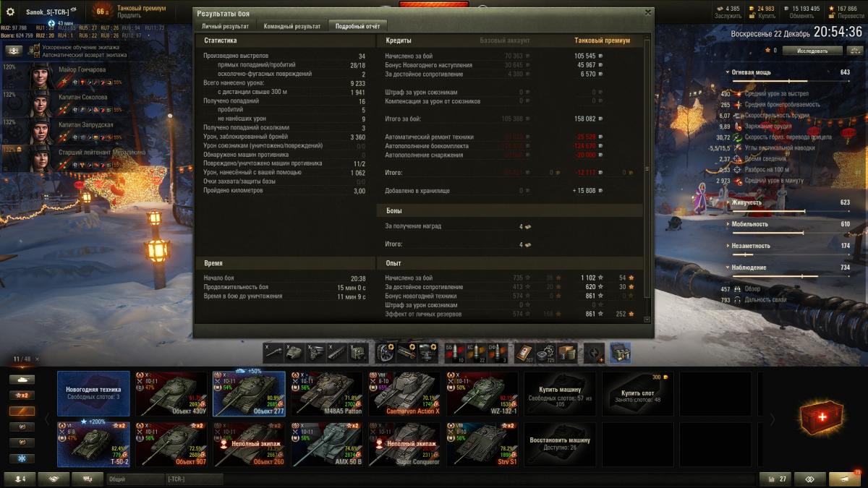Open the settings gear menu
The image size is (868, 488).
tap(10, 12)
